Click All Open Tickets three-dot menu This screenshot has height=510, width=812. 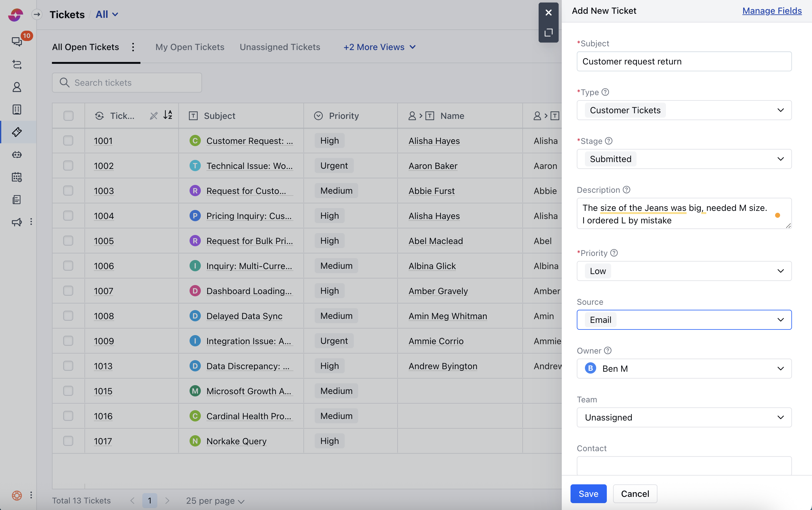coord(133,47)
